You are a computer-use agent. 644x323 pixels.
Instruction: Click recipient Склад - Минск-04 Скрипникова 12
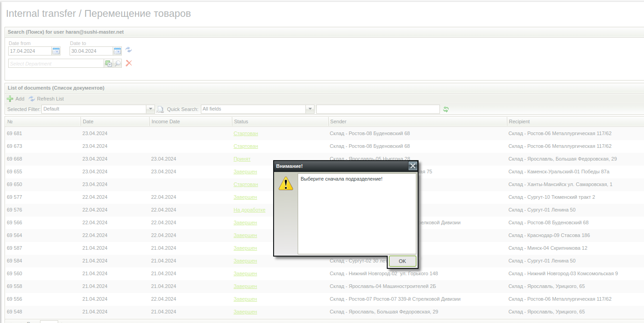548,248
